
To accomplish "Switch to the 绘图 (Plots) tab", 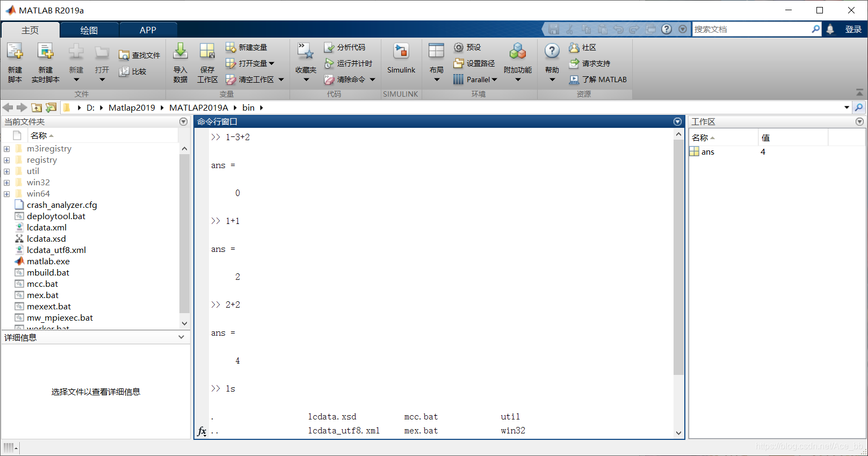I will 89,30.
